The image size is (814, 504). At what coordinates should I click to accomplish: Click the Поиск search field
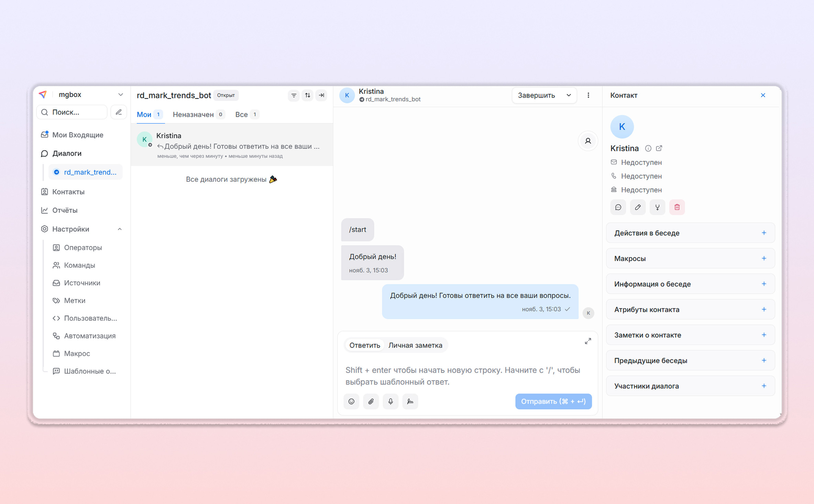[72, 112]
